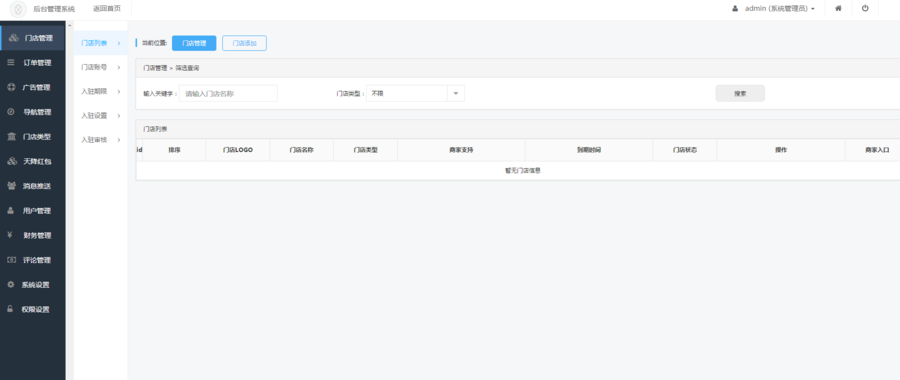Open the 门店类型 filter combo box showing 不限
Viewport: 900px width, 380px height.
click(x=415, y=93)
